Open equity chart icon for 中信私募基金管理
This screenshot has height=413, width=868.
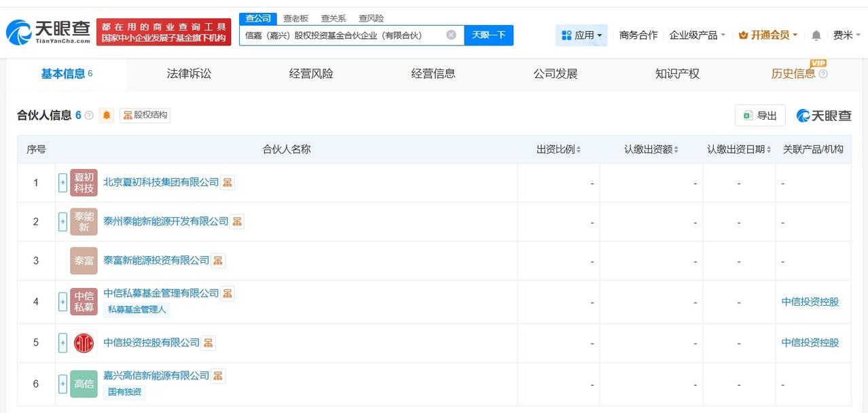pos(228,293)
